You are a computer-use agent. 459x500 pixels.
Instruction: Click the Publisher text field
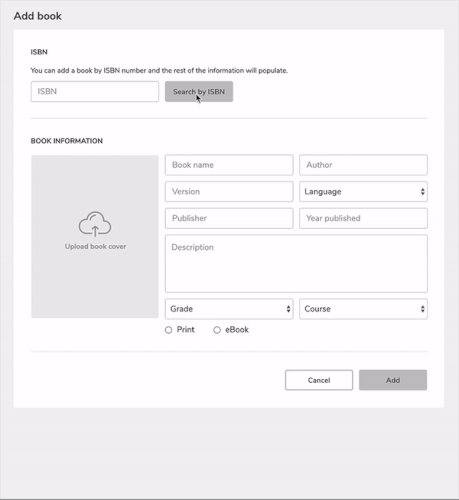(229, 218)
